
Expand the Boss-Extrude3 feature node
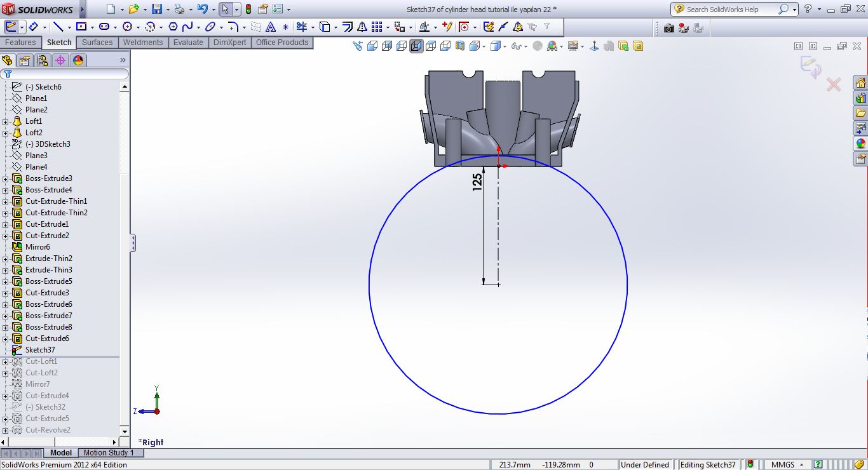[6, 178]
